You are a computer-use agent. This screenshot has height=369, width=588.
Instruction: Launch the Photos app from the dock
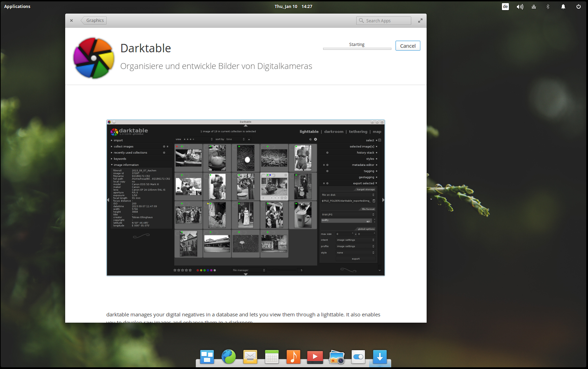pos(337,357)
